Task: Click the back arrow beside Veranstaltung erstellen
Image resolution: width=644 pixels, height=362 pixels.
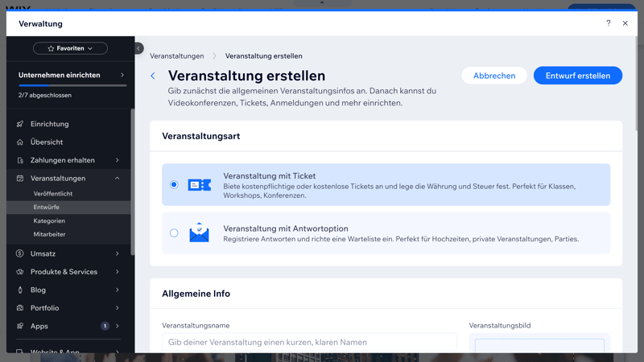Action: [x=153, y=76]
